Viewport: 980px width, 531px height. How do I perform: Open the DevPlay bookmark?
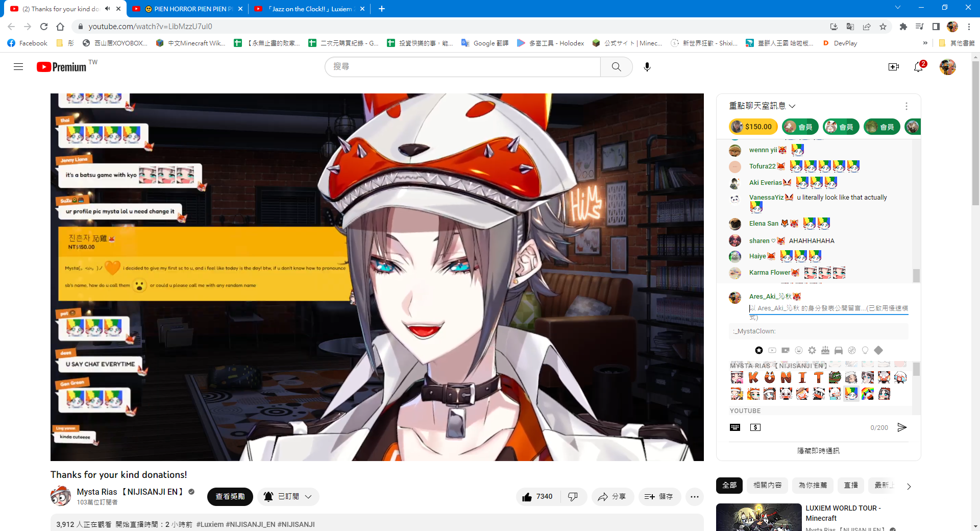point(840,43)
